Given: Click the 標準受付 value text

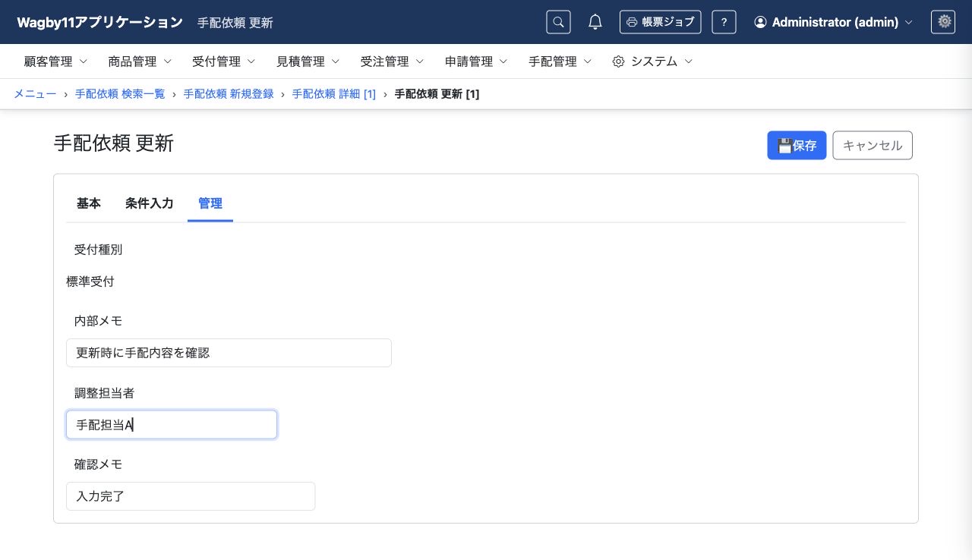Looking at the screenshot, I should (90, 282).
